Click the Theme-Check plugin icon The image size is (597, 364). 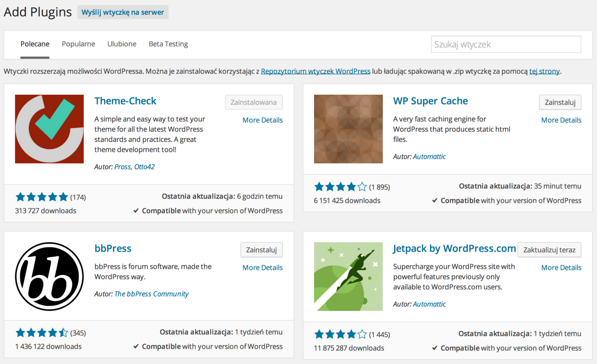coord(49,129)
